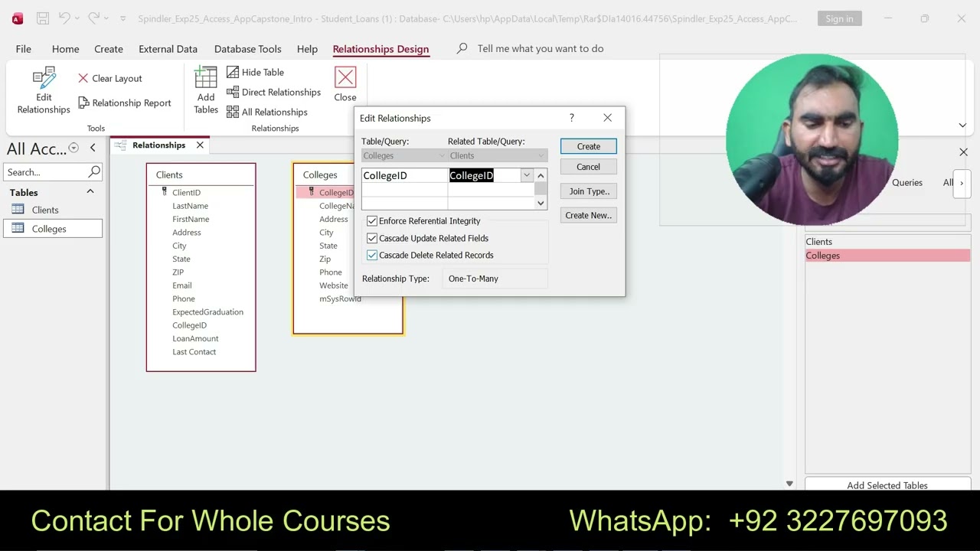Open the External Data ribbon tab
Viewport: 980px width, 551px height.
[x=168, y=48]
